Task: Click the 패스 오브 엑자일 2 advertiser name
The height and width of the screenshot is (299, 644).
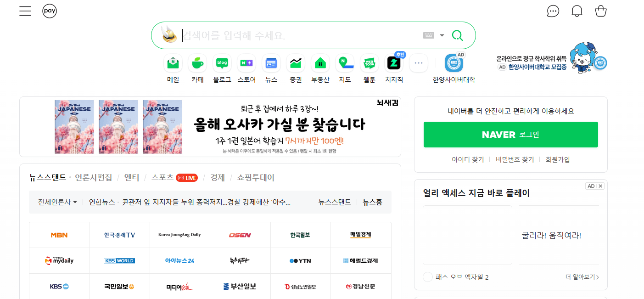Action: point(462,277)
